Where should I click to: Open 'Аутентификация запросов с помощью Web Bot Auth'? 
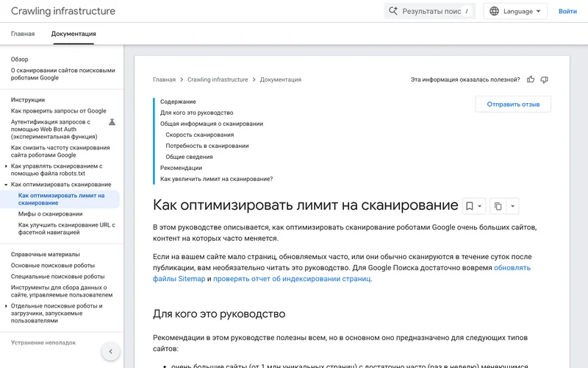[x=54, y=130]
